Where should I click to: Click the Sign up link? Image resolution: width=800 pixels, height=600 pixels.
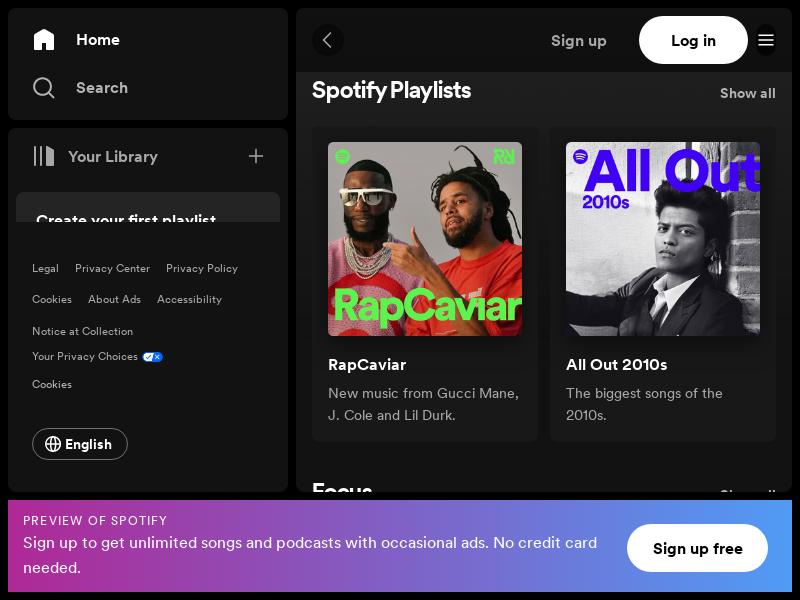click(578, 40)
